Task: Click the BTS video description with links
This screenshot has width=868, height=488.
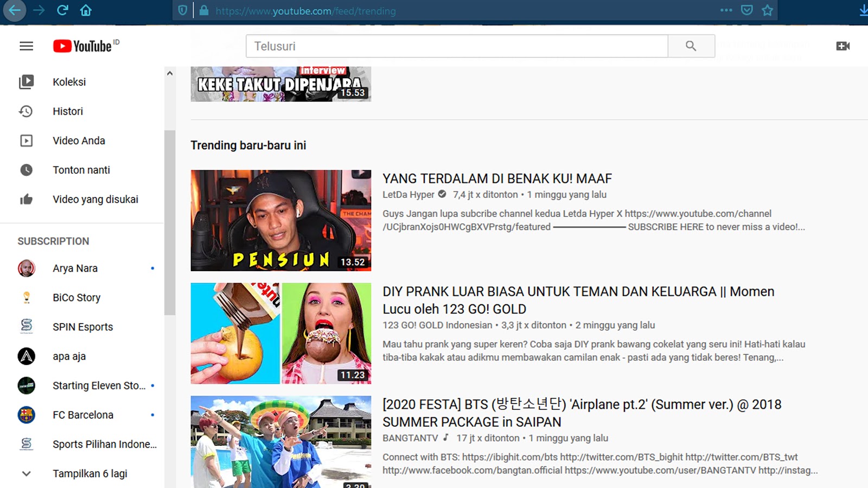Action: point(600,464)
